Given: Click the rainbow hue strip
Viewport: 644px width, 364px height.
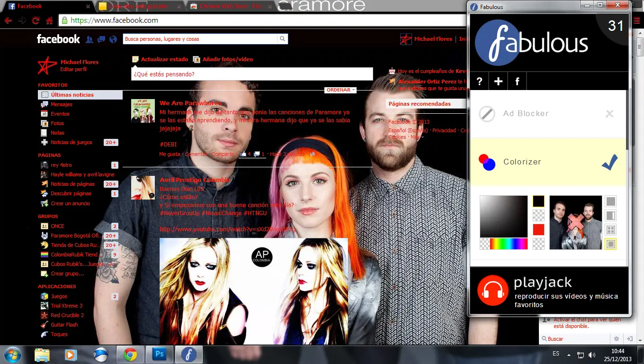Looking at the screenshot, I should tap(509, 244).
